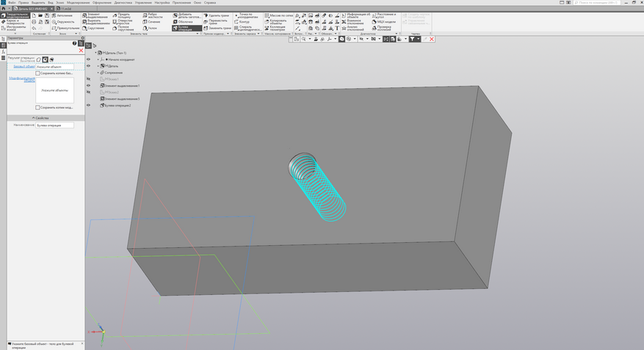Open the Диагностика menu
Image resolution: width=644 pixels, height=350 pixels.
[123, 2]
